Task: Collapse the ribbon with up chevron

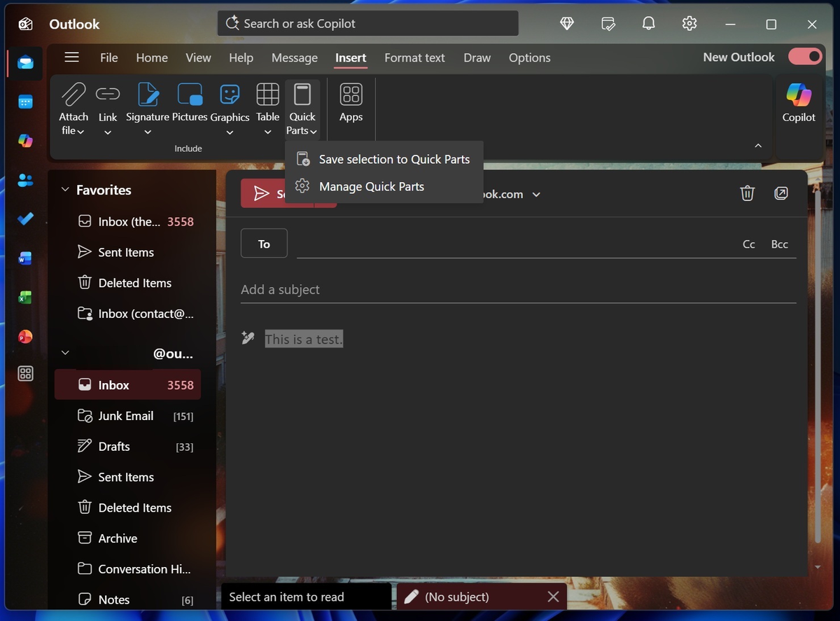Action: click(x=758, y=146)
